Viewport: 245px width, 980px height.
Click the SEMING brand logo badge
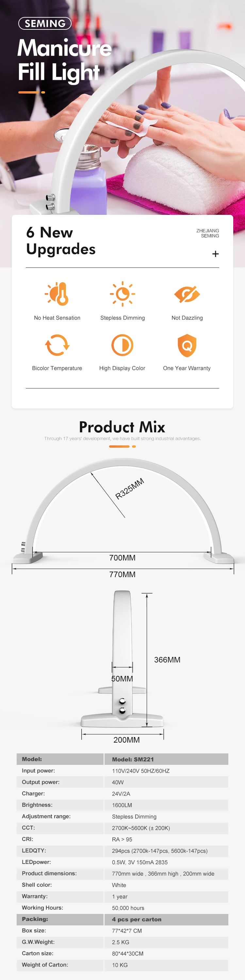click(x=45, y=24)
